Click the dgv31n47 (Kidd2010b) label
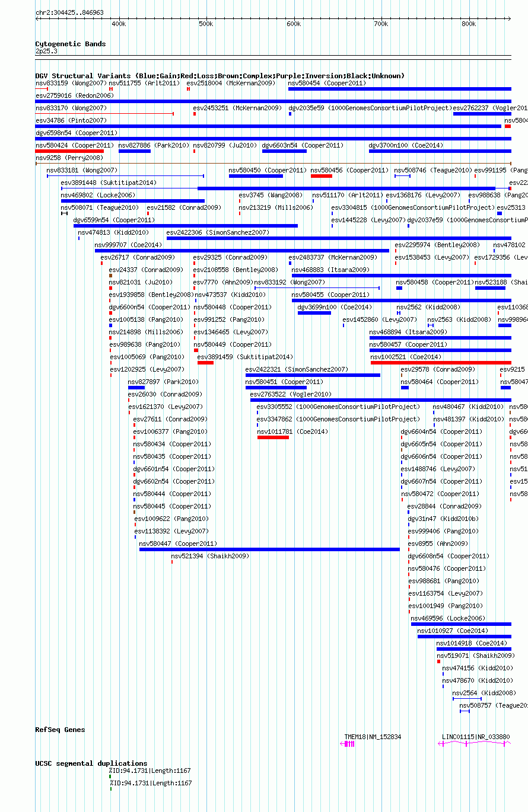The width and height of the screenshot is (528, 812). [x=443, y=519]
